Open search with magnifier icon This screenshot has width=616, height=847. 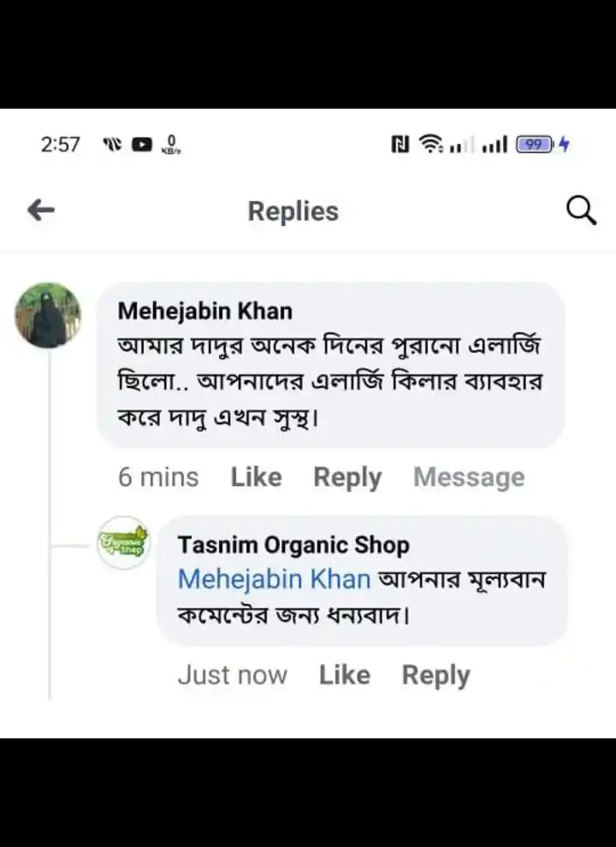click(581, 210)
